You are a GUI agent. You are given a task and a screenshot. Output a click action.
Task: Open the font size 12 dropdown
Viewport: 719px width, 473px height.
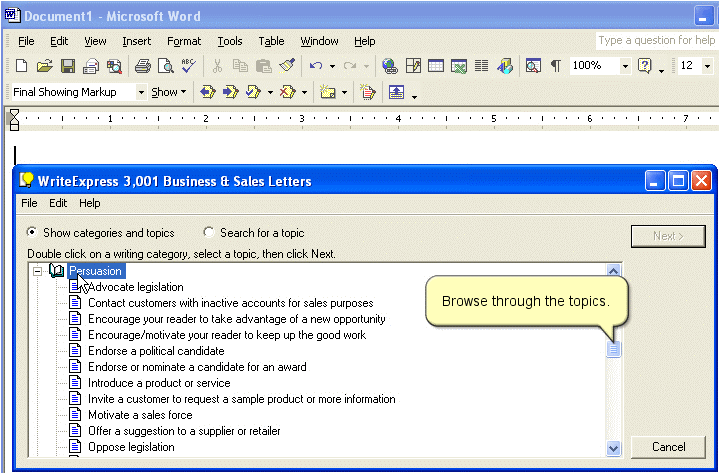tap(707, 66)
